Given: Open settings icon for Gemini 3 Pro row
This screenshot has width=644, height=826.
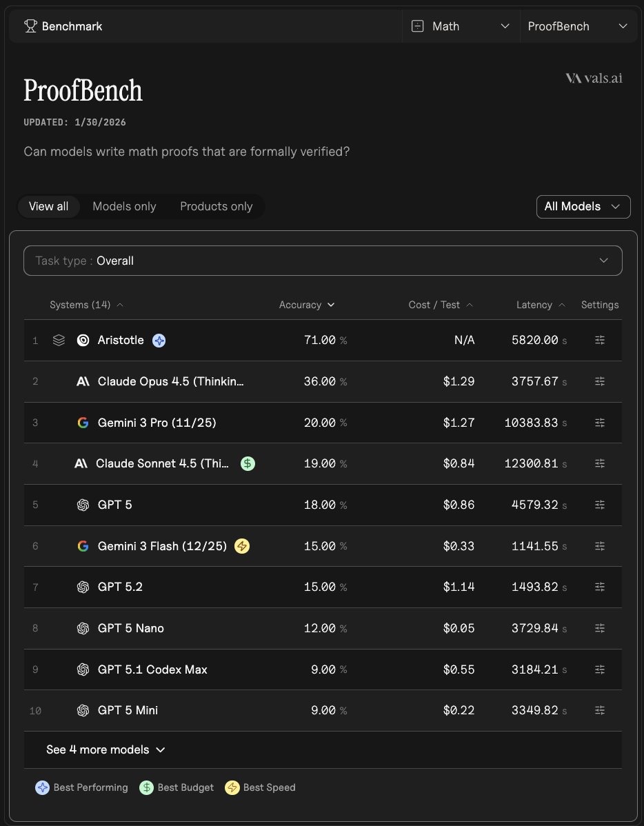Looking at the screenshot, I should [600, 423].
